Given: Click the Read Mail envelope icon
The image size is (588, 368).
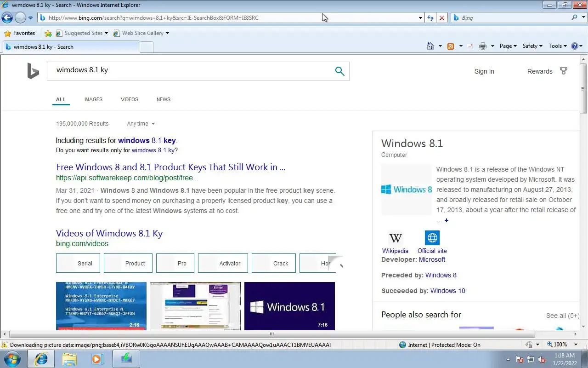Looking at the screenshot, I should coord(470,46).
